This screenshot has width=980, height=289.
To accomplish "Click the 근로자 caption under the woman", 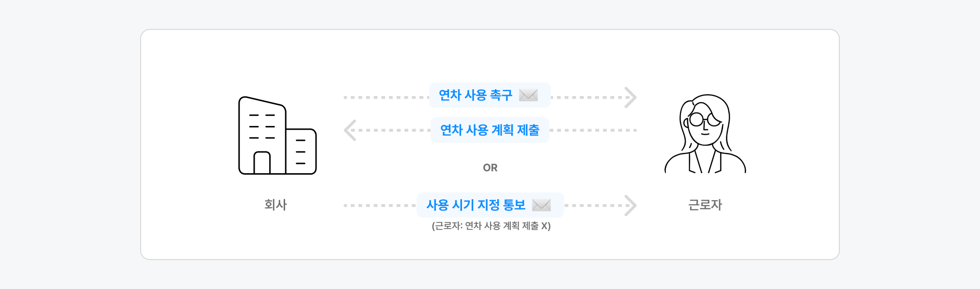I will [705, 205].
